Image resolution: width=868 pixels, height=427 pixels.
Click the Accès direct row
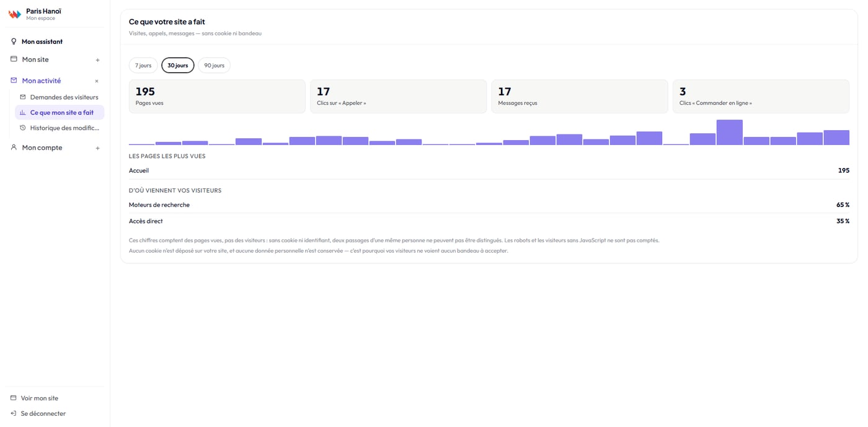click(489, 221)
